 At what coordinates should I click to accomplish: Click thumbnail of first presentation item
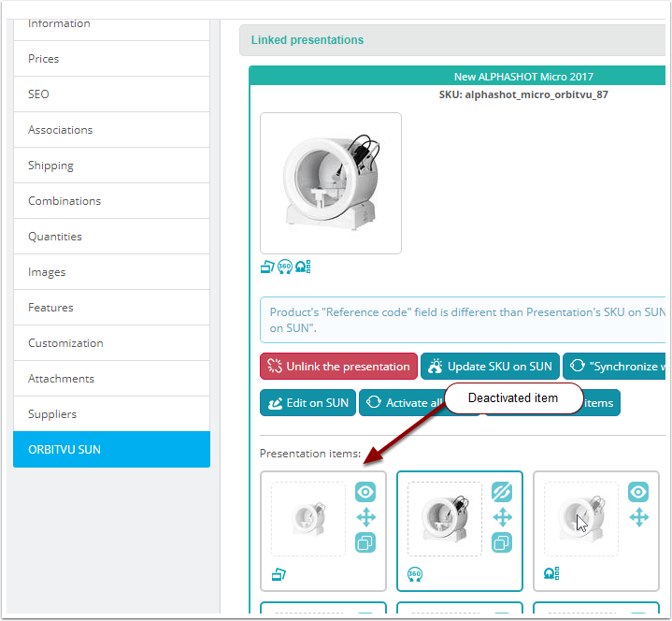[308, 519]
